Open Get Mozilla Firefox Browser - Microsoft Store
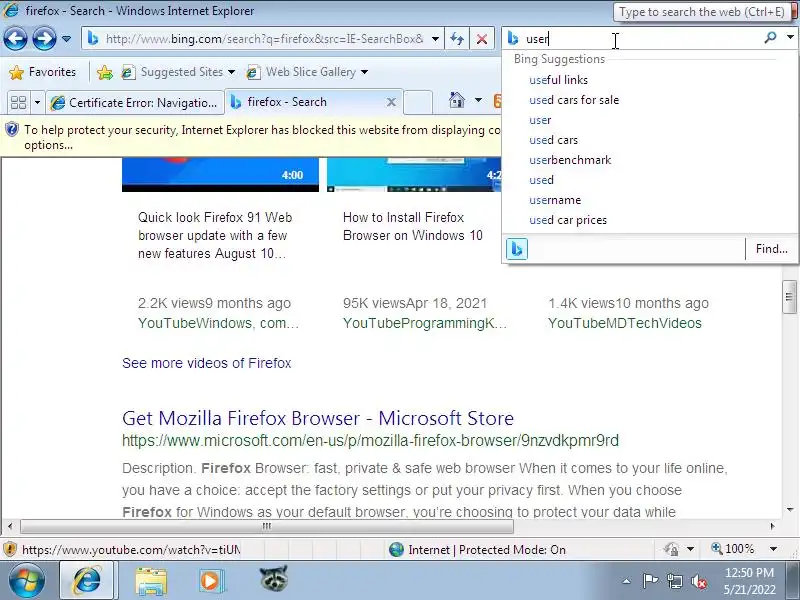 coord(318,418)
